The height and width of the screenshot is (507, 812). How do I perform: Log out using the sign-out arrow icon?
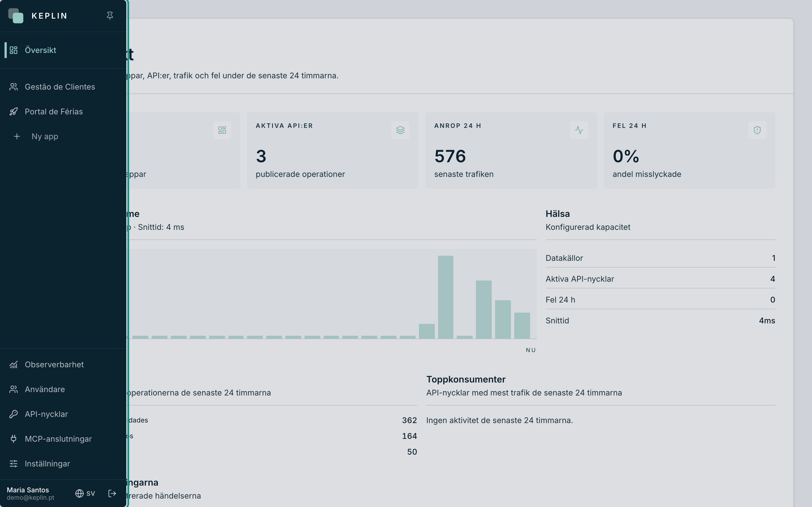point(112,493)
